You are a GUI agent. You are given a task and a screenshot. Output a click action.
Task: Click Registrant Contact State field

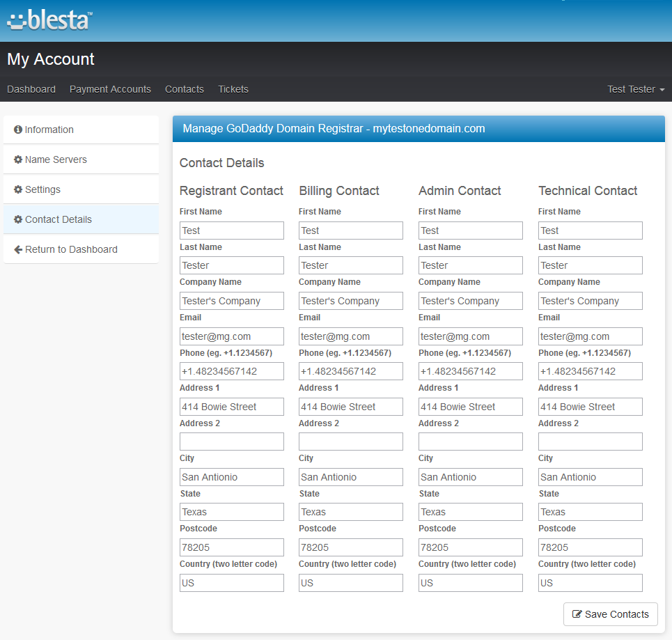click(x=232, y=512)
